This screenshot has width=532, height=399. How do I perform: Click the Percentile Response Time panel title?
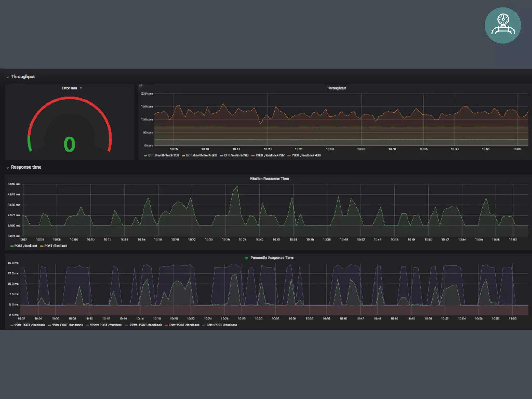point(272,258)
